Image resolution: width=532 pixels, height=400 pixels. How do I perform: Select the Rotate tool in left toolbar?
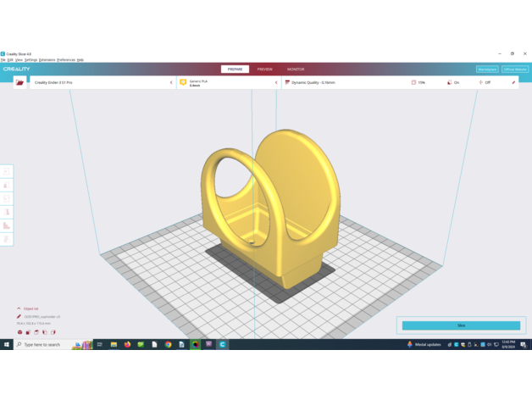point(7,198)
